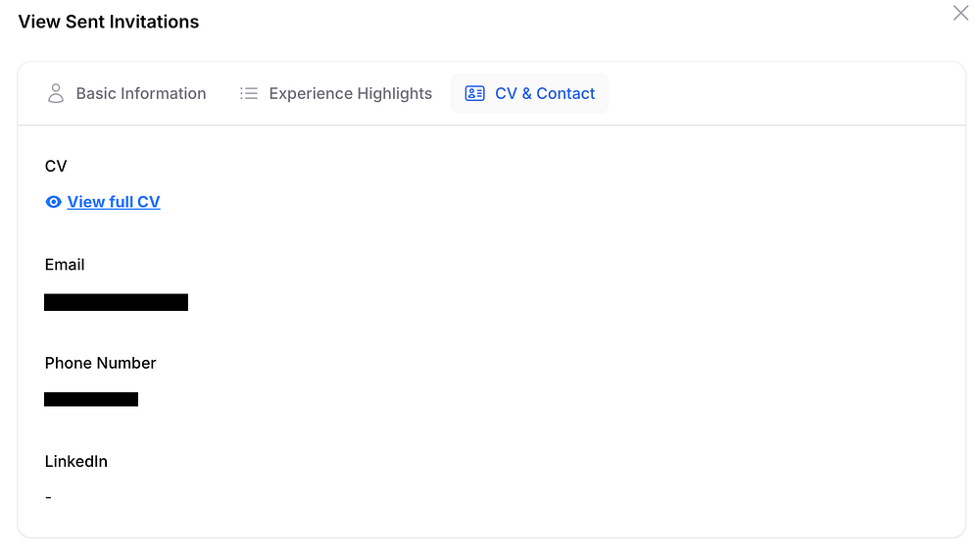This screenshot has height=559, width=980.
Task: Select the CV & Contact tab label
Action: pos(545,94)
